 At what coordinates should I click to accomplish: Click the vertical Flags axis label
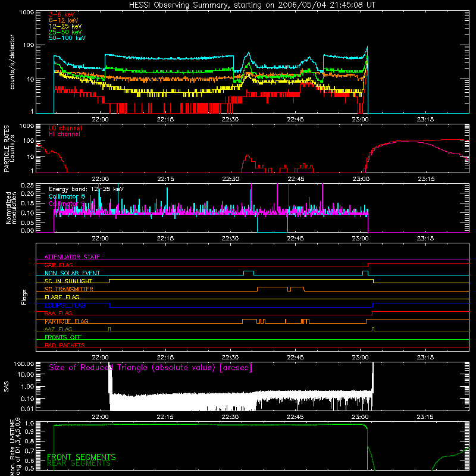click(x=24, y=297)
